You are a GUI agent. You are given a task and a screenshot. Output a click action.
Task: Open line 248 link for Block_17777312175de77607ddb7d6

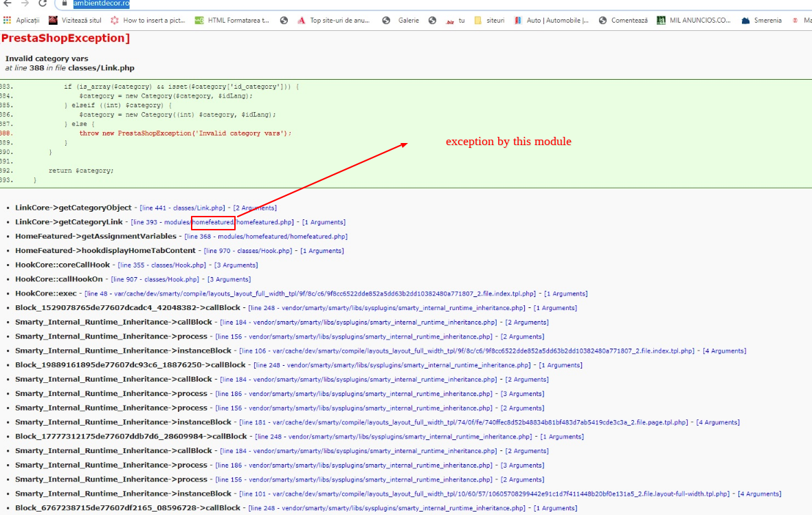(394, 437)
